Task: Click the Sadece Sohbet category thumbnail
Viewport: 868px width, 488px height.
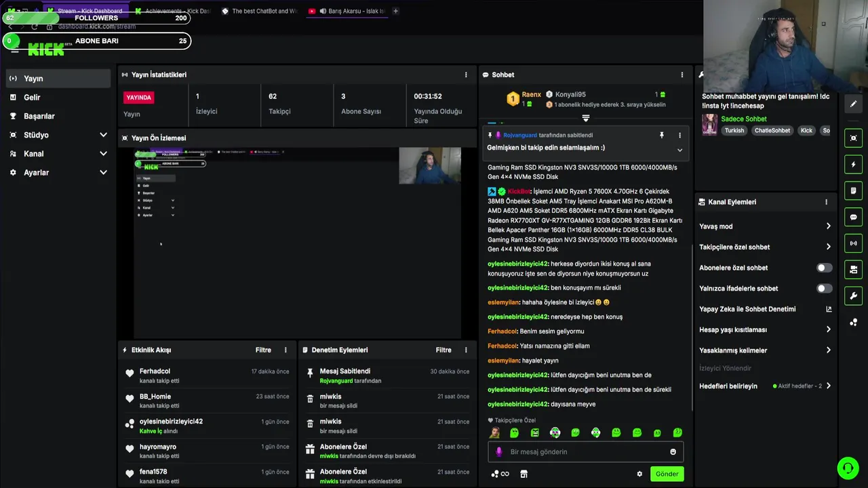Action: 709,124
